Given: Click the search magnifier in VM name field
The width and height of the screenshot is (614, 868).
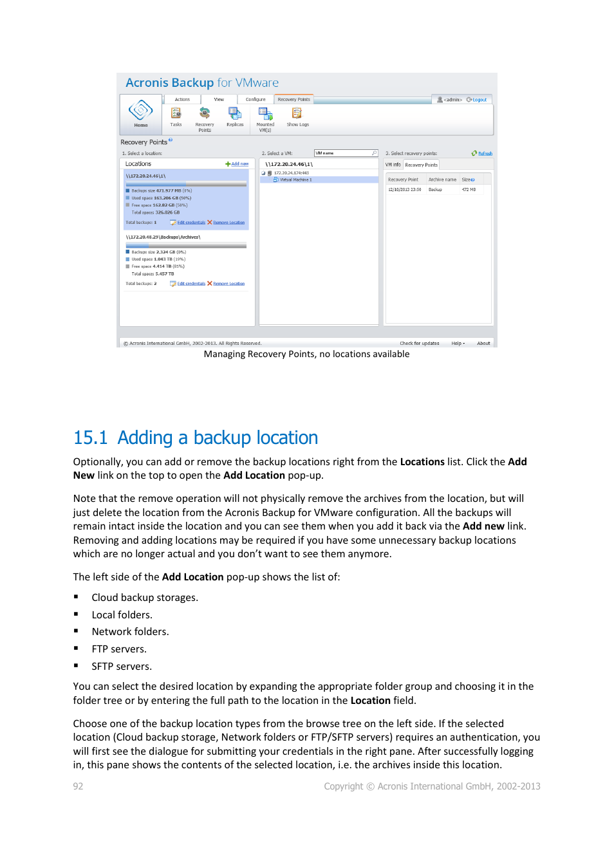Looking at the screenshot, I should pyautogui.click(x=374, y=153).
